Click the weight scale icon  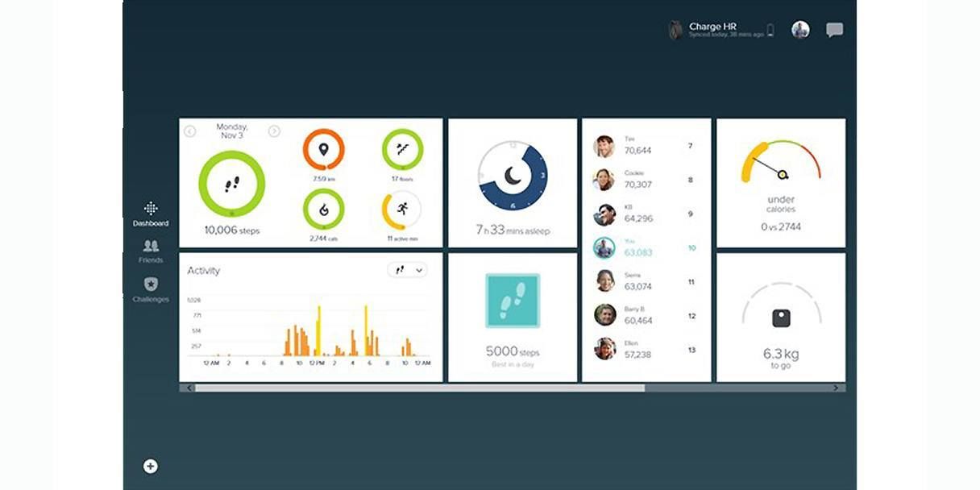point(781,318)
